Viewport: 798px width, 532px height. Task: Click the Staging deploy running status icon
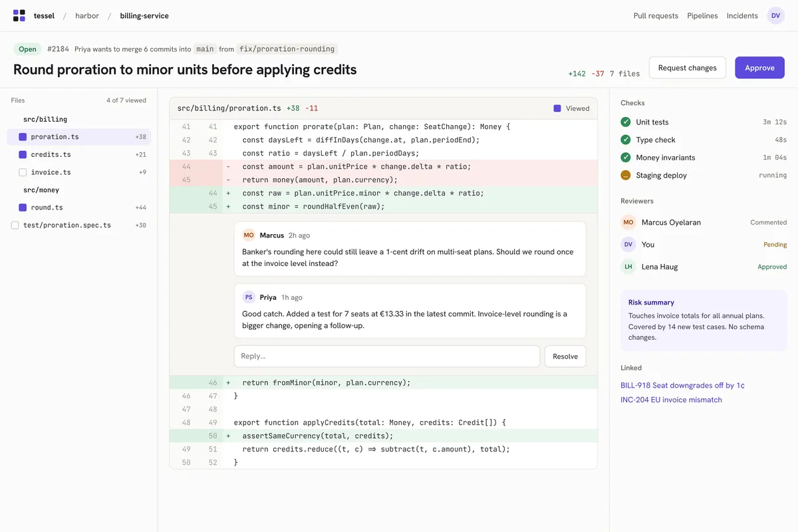click(626, 176)
